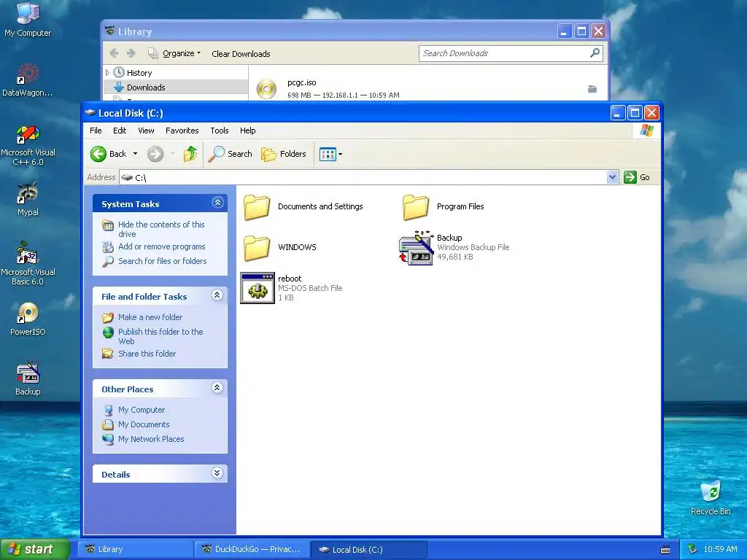Click the Forward arrow button in Explorer
747x560 pixels.
(155, 154)
